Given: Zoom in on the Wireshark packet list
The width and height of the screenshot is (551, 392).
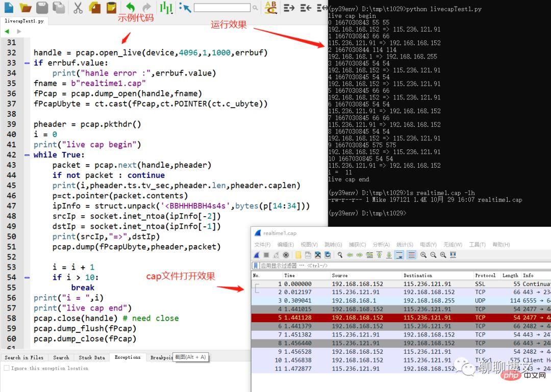Looking at the screenshot, I should [423, 255].
